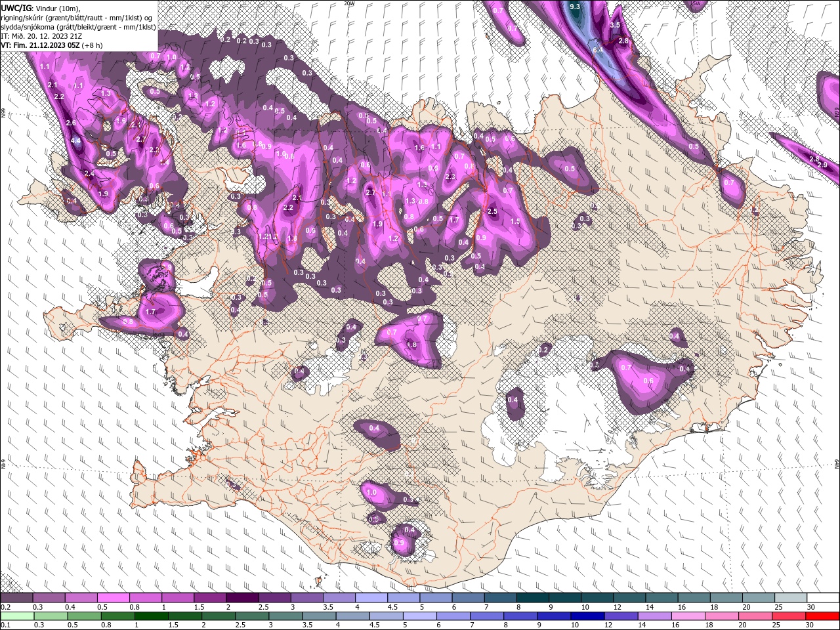Click the snow legend swatch labeled 0.3
This screenshot has height=630, width=840.
49,598
